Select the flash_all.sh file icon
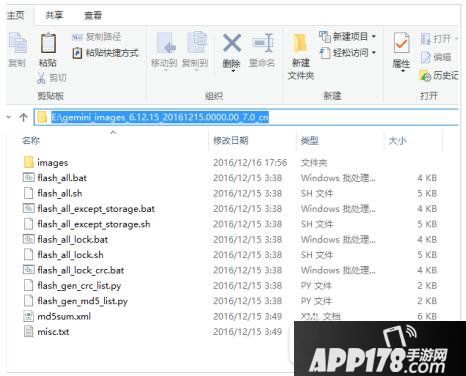466x376 pixels. click(x=29, y=193)
